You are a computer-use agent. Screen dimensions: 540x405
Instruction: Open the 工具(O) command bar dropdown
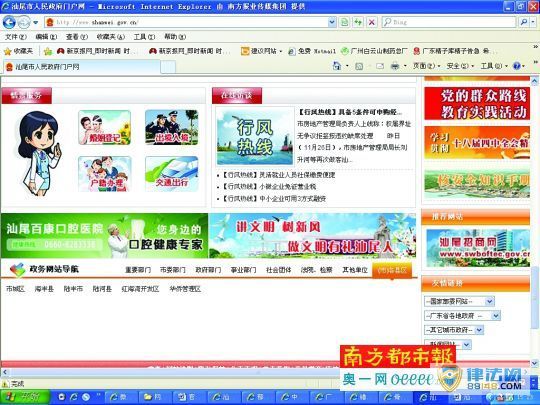(x=494, y=66)
